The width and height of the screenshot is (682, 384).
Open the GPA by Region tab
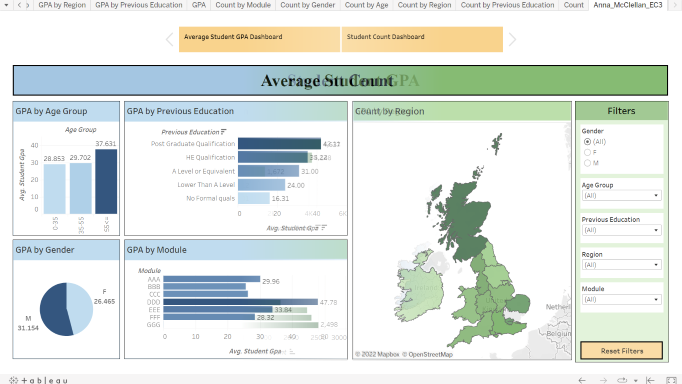62,5
